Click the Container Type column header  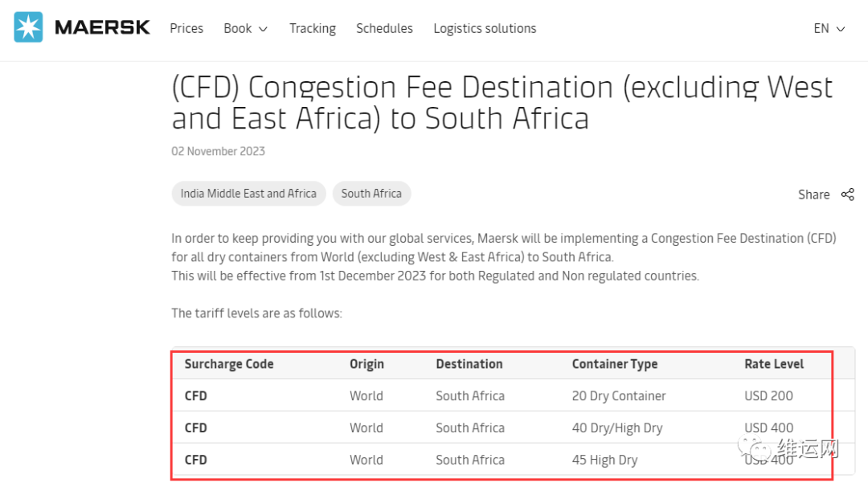(x=615, y=364)
